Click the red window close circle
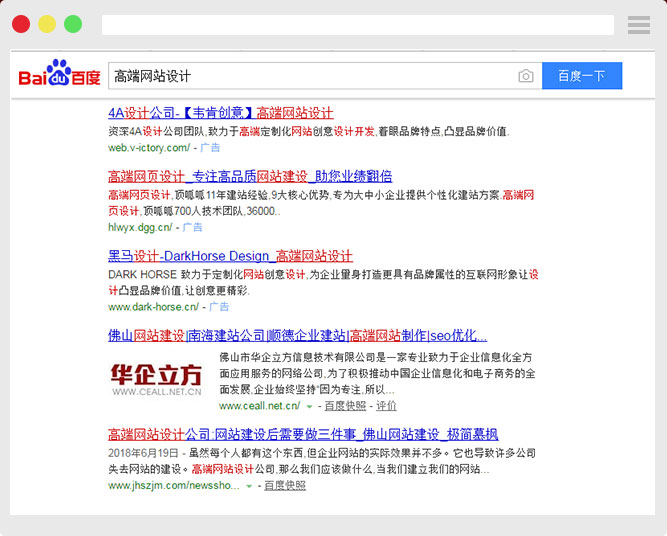Image resolution: width=667 pixels, height=536 pixels. click(x=21, y=24)
